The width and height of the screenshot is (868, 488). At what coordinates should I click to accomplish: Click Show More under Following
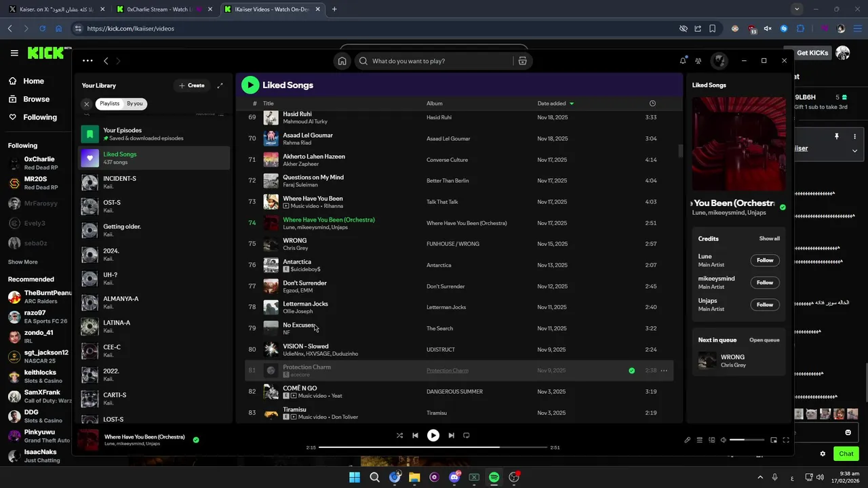pos(23,262)
